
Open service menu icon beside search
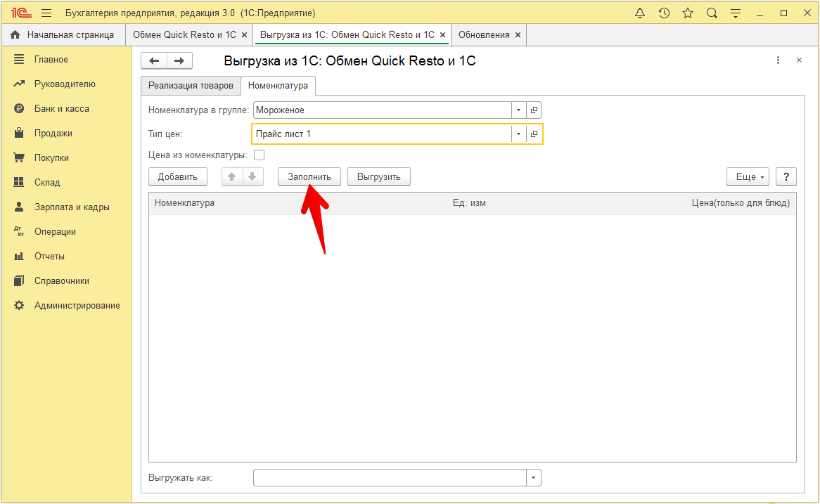(736, 13)
